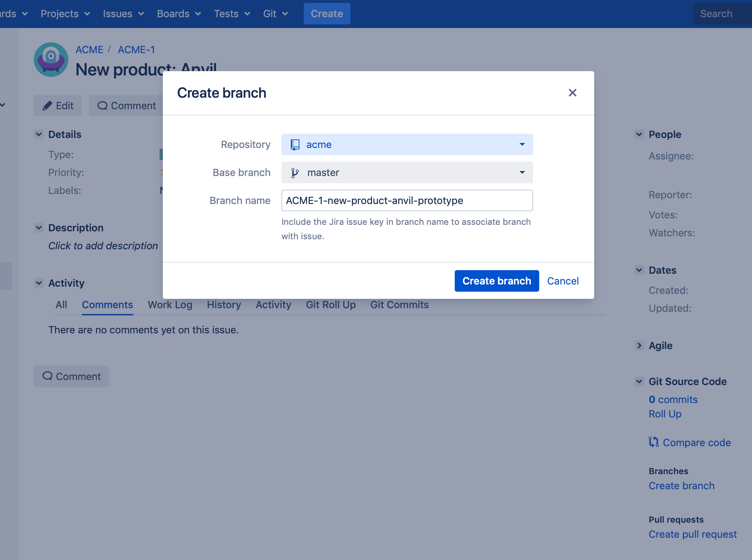Open the Base branch master dropdown
This screenshot has height=560, width=752.
[x=407, y=173]
